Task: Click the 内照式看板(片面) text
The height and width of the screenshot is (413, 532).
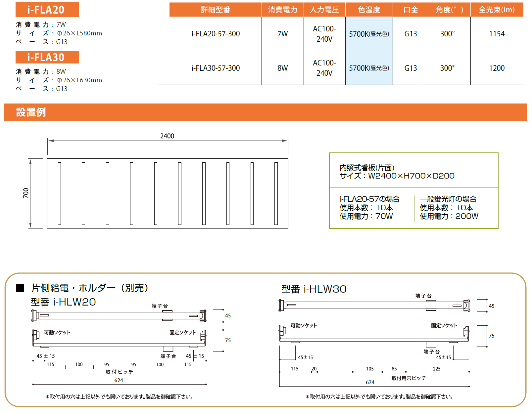Action: coord(367,168)
